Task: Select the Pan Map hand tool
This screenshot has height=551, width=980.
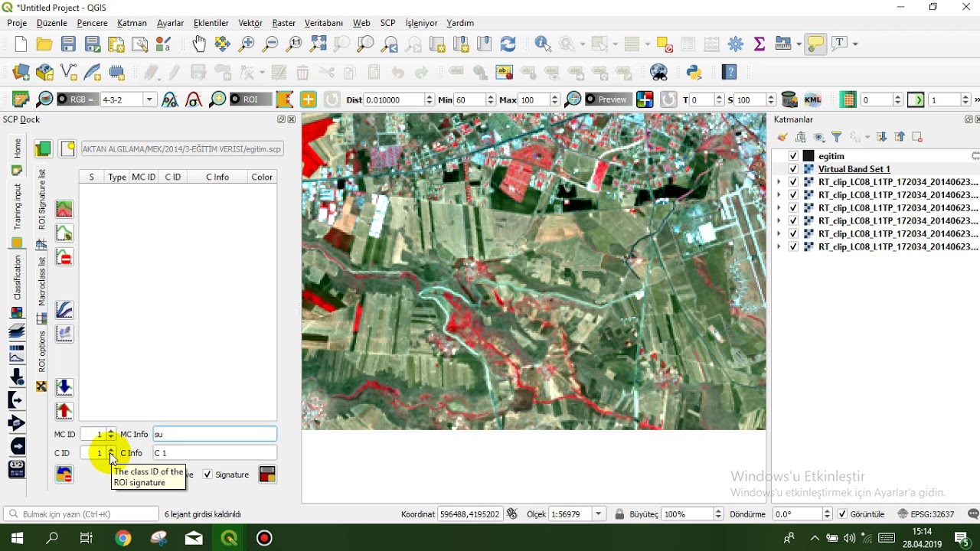Action: pos(199,44)
